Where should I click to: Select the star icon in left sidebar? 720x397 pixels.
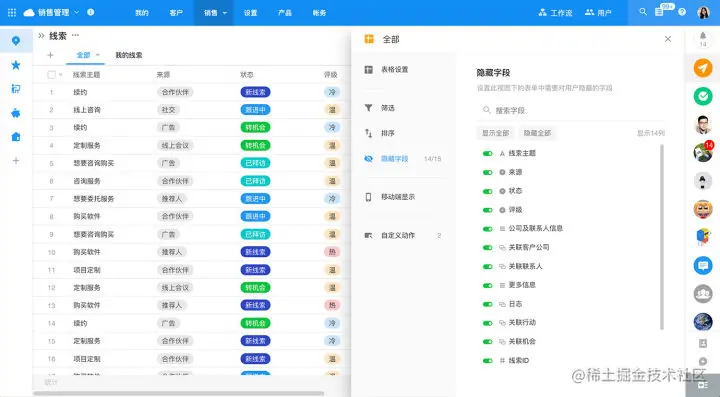[x=16, y=65]
